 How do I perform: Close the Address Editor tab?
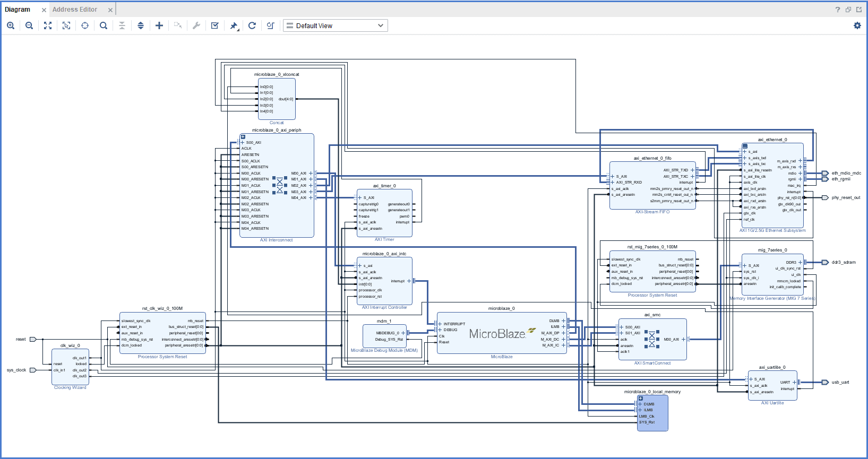point(110,10)
